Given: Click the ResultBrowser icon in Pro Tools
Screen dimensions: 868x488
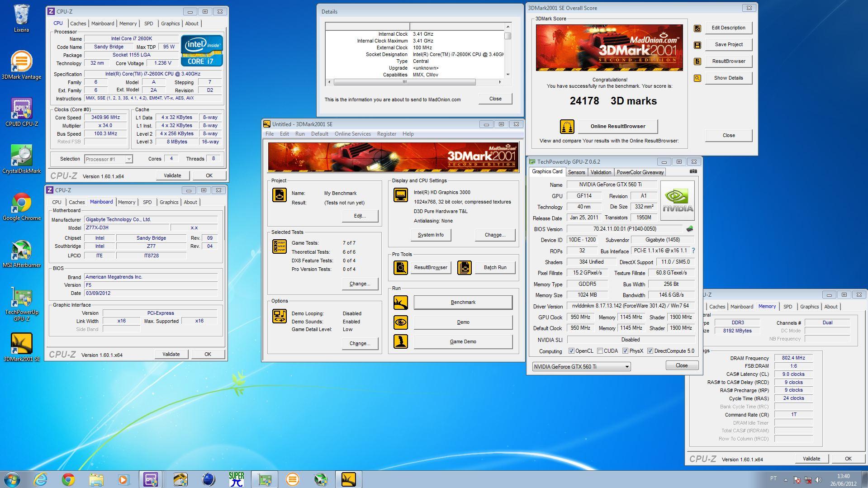Looking at the screenshot, I should (x=400, y=268).
